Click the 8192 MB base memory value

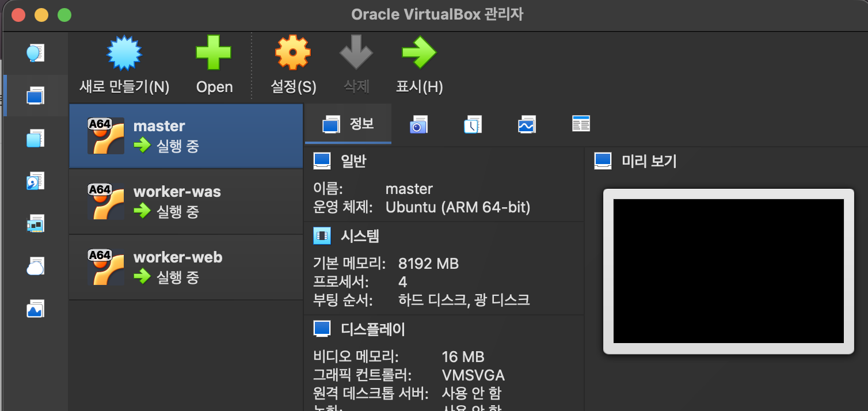(428, 264)
